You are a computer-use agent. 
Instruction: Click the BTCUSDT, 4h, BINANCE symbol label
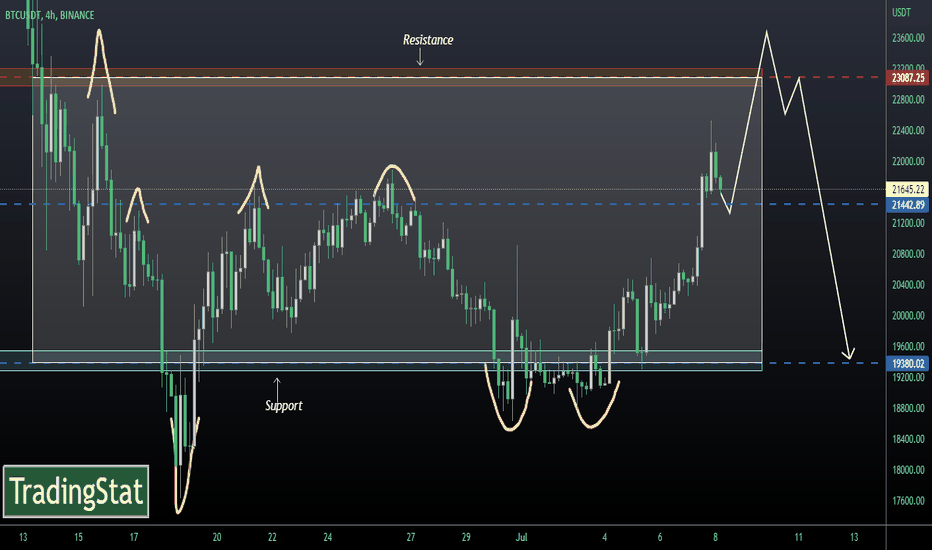coord(49,15)
